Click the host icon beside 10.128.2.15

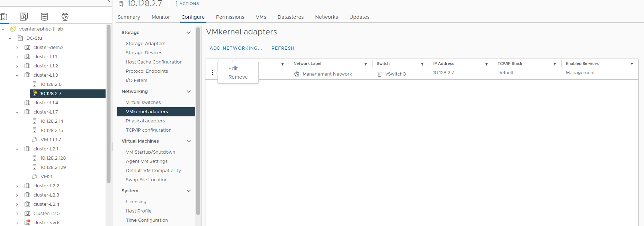coord(34,130)
